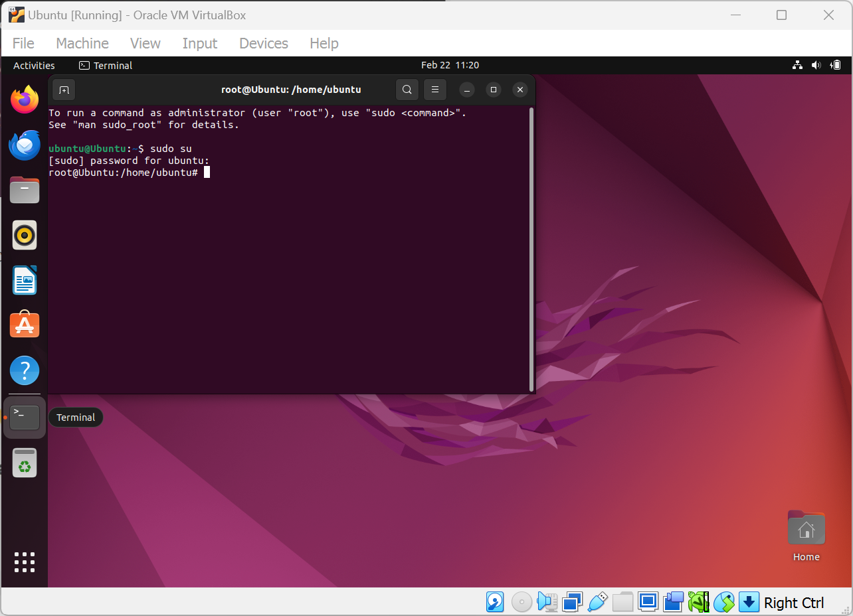Image resolution: width=853 pixels, height=616 pixels.
Task: Open the audio settings indicator in status bar
Action: coord(547,602)
